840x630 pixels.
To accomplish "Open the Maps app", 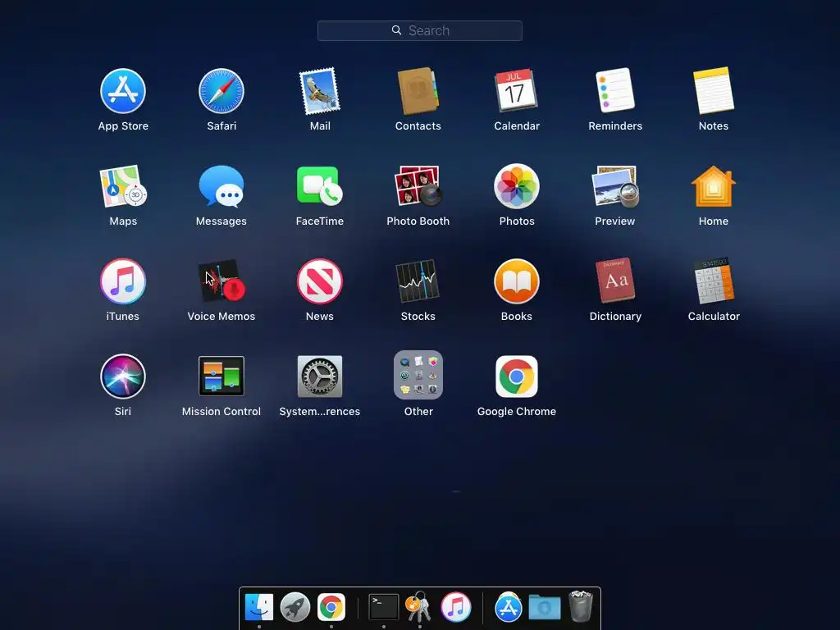I will (x=123, y=186).
